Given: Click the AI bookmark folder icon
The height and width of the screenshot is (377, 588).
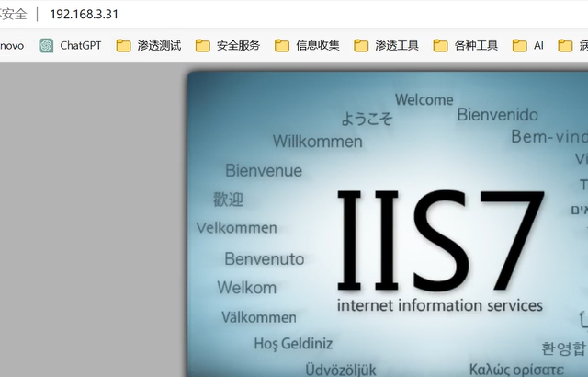Looking at the screenshot, I should tap(520, 45).
